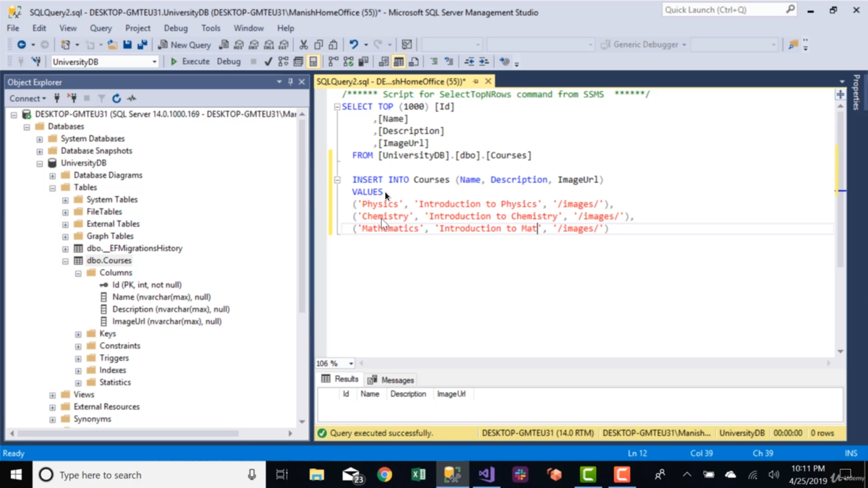Click the Quick Launch search field
Image resolution: width=868 pixels, height=488 pixels.
(730, 10)
